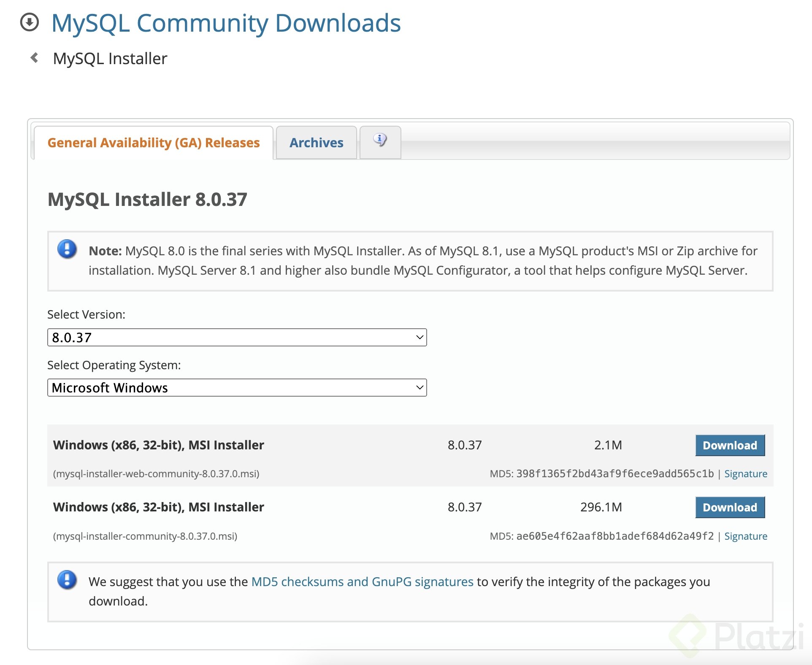The image size is (812, 665).
Task: Download the 296.1M full community installer
Action: (730, 507)
